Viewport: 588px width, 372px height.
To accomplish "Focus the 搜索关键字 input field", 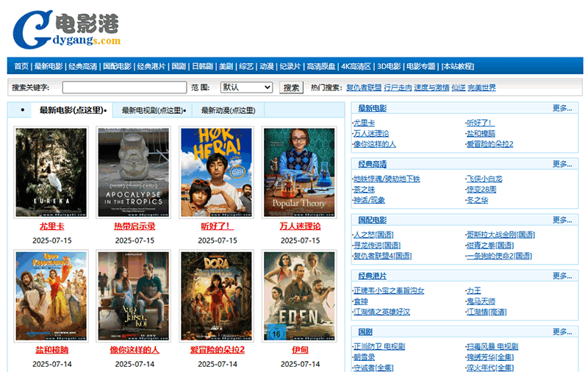I will point(124,87).
